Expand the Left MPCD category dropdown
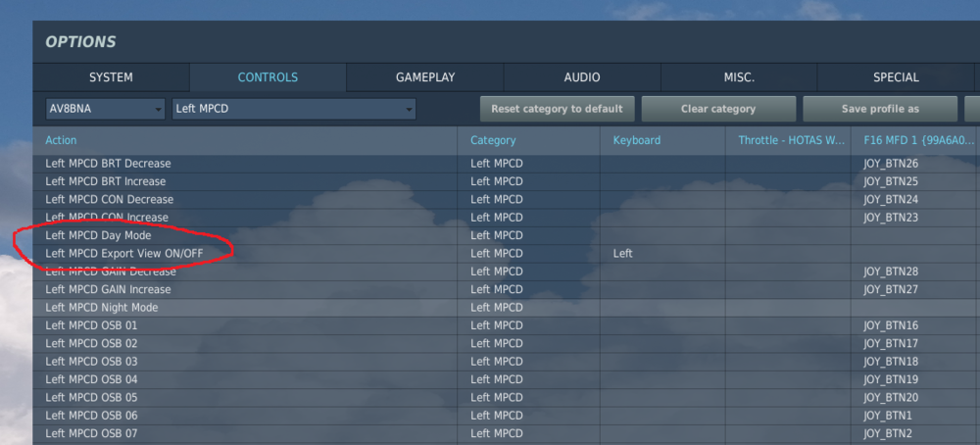980x445 pixels. point(294,109)
